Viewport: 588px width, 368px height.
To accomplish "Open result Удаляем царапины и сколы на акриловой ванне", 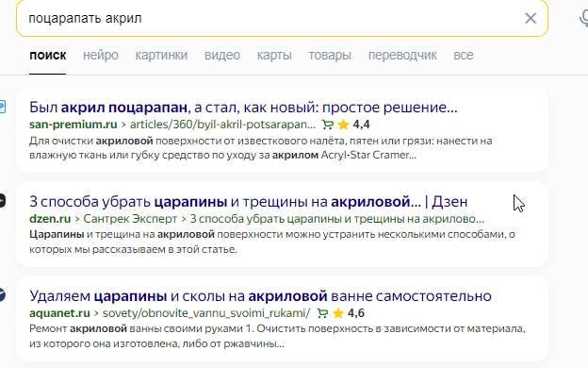I will coord(260,296).
